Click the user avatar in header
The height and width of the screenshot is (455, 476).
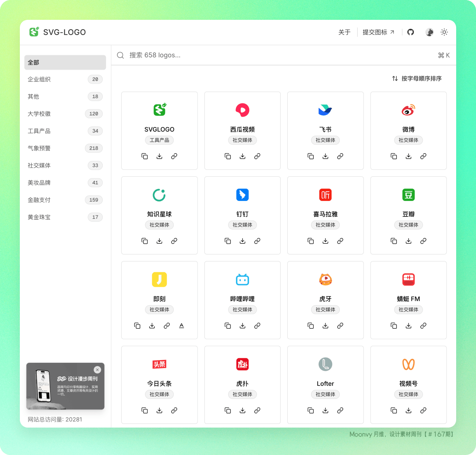point(429,32)
